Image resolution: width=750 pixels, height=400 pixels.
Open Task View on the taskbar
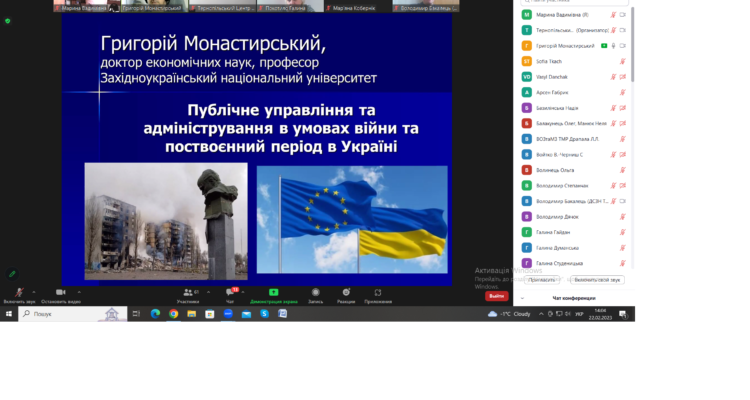tap(136, 314)
